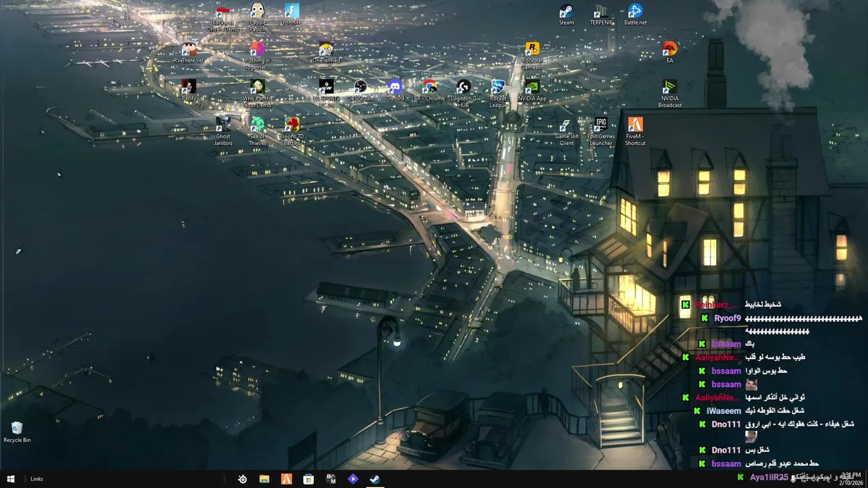Image resolution: width=868 pixels, height=488 pixels.
Task: Open the EA app desktop icon
Action: click(x=670, y=53)
